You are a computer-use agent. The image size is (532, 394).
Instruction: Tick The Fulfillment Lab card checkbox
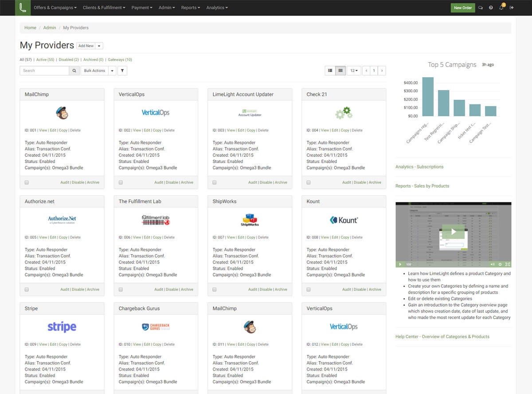pos(121,289)
